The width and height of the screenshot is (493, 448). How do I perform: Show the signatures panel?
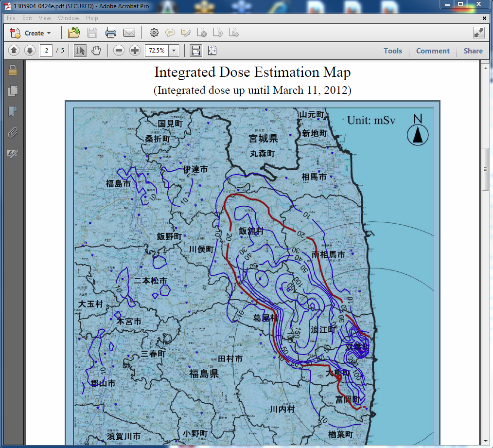click(13, 154)
